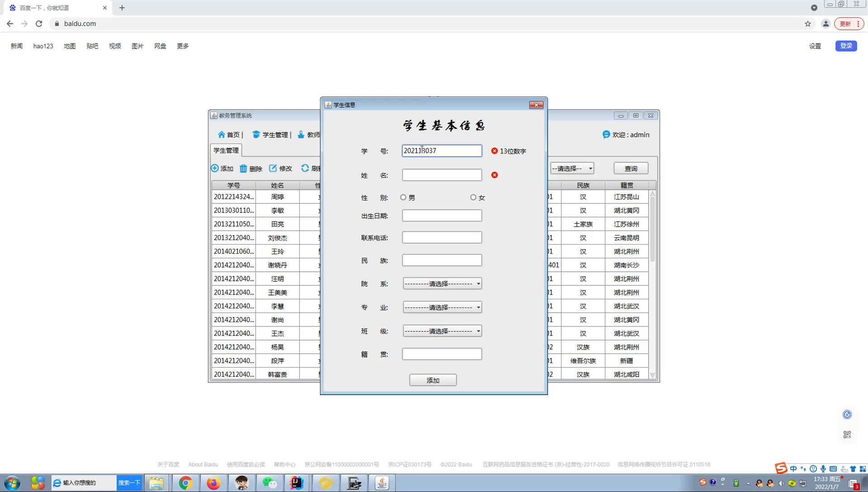
Task: Click the 查询 button
Action: point(631,168)
